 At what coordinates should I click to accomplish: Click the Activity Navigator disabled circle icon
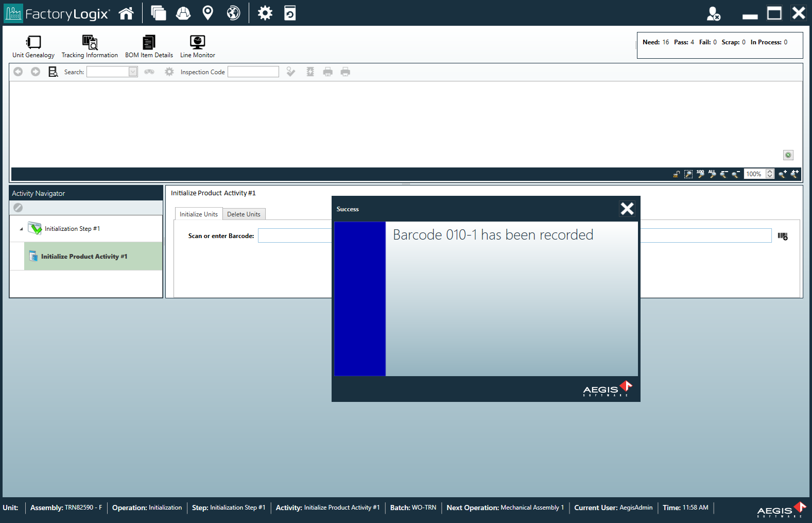point(18,208)
